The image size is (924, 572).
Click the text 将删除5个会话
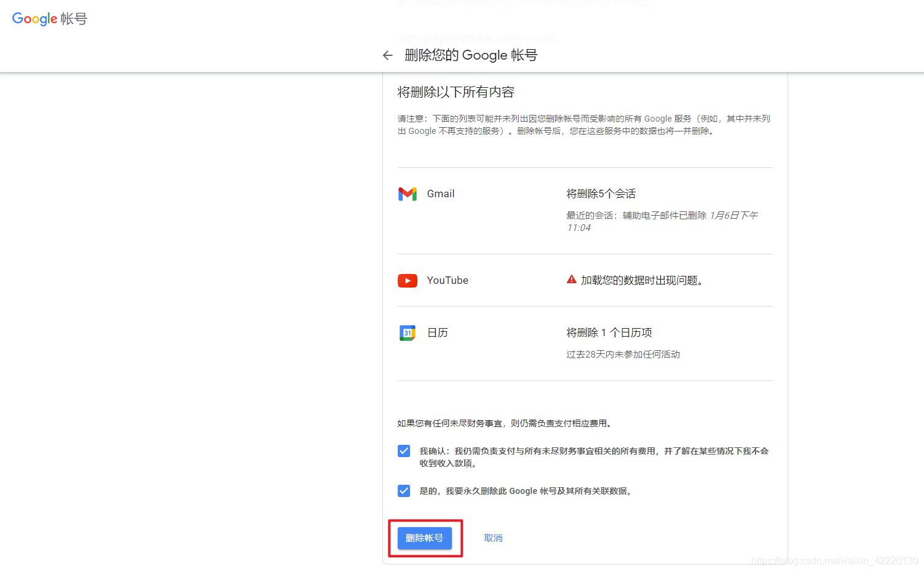[601, 194]
